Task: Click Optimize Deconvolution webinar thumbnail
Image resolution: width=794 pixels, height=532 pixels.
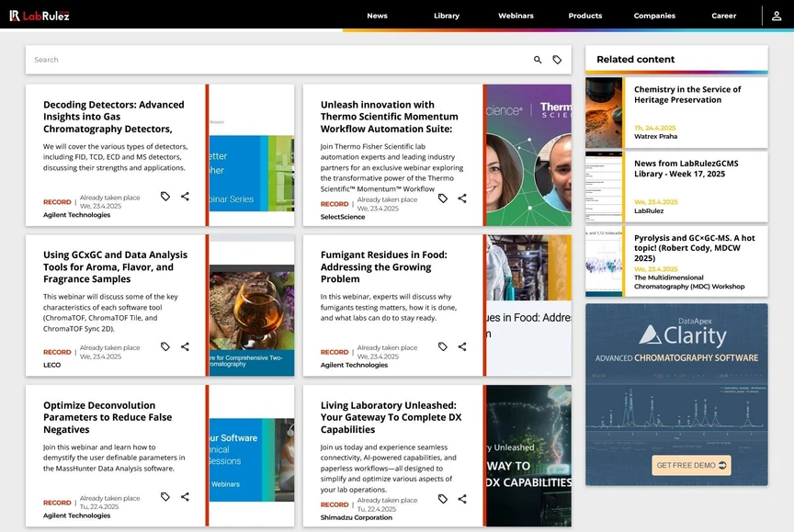Action: click(252, 456)
